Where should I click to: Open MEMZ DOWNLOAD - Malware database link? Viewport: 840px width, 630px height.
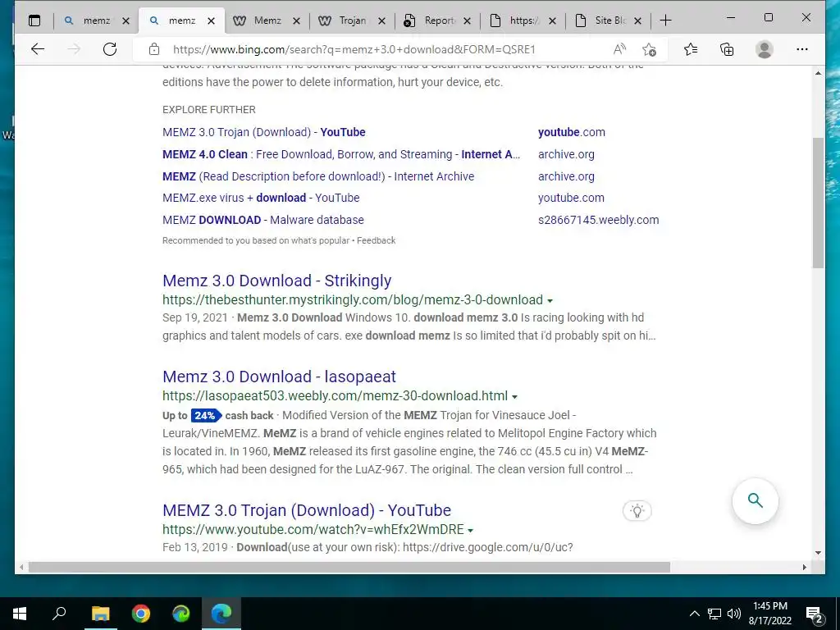click(263, 220)
